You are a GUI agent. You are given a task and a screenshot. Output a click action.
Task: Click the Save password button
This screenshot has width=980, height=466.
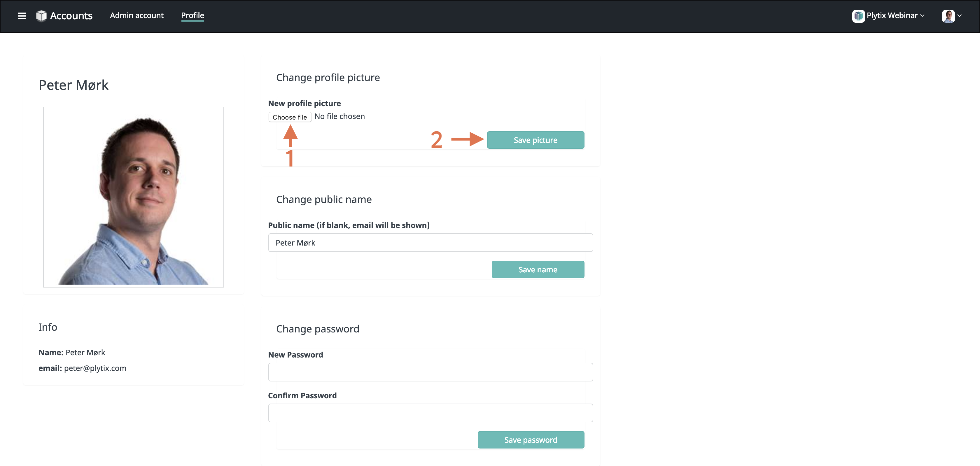(531, 440)
